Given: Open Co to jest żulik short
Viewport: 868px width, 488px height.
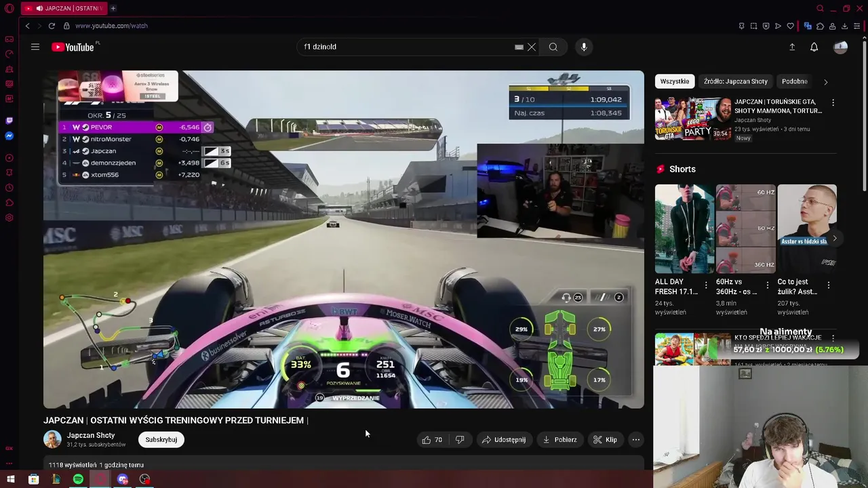Looking at the screenshot, I should coord(807,229).
